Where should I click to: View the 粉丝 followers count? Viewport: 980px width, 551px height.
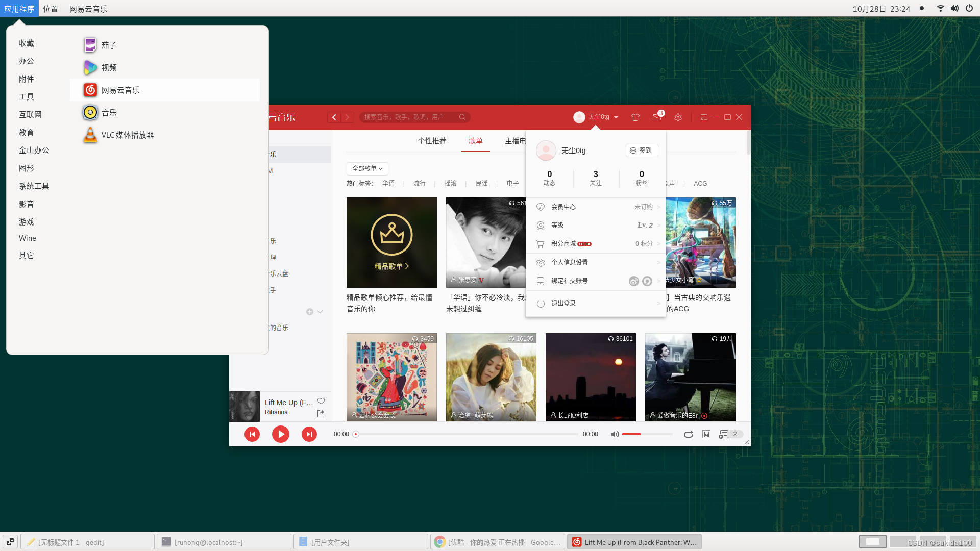[x=642, y=178]
